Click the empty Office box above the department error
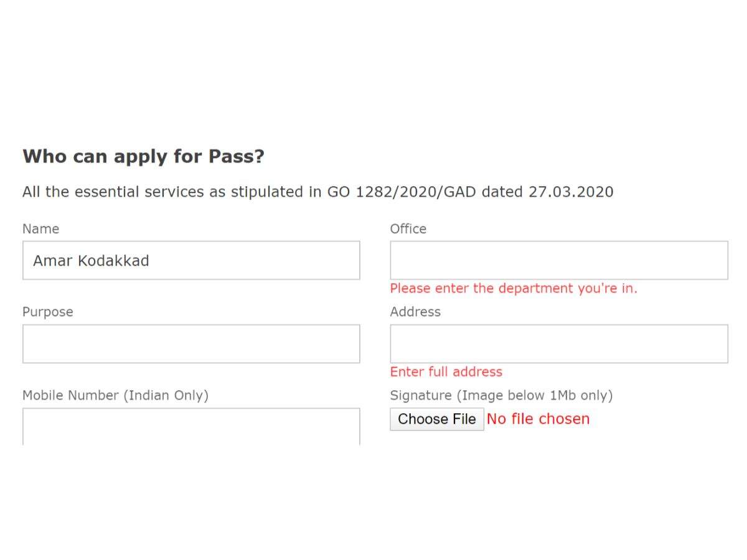This screenshot has width=747, height=560. click(558, 260)
